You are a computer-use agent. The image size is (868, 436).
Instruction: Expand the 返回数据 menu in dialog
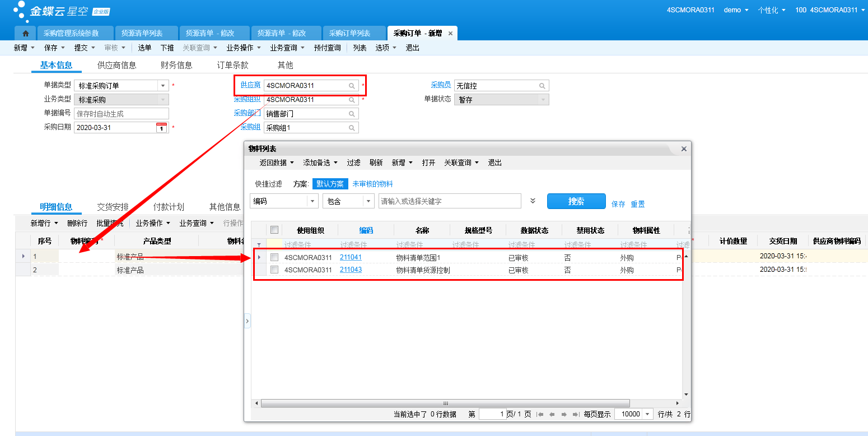pos(277,163)
